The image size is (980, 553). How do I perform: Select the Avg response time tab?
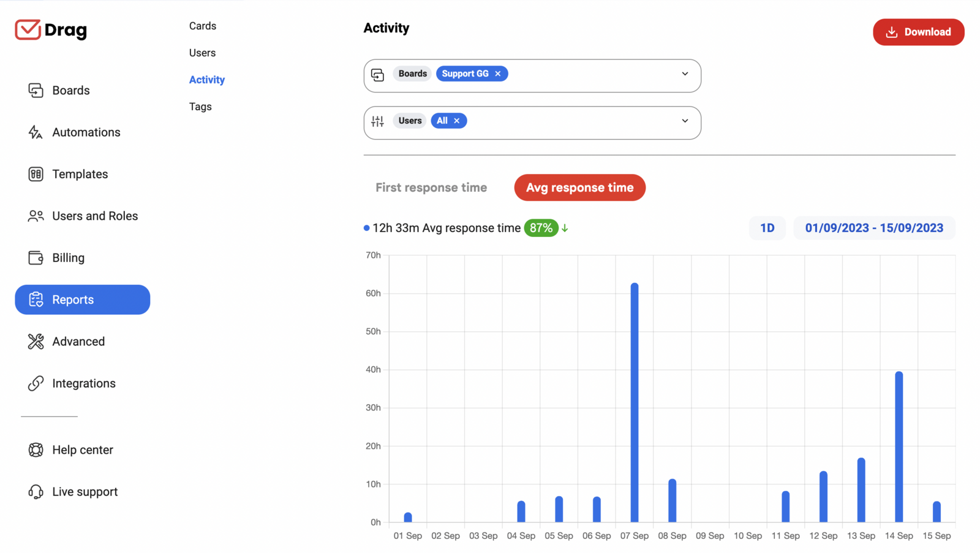pyautogui.click(x=580, y=187)
